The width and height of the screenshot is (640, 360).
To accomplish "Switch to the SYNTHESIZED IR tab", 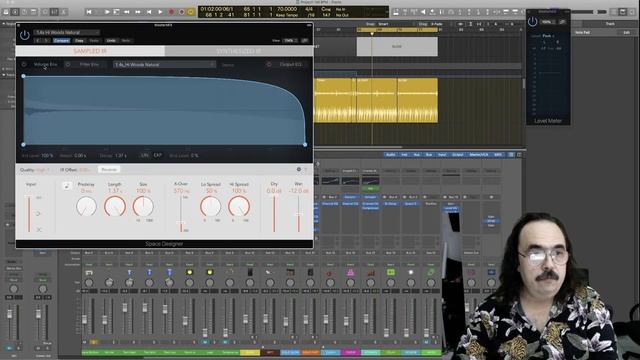I will click(x=239, y=51).
